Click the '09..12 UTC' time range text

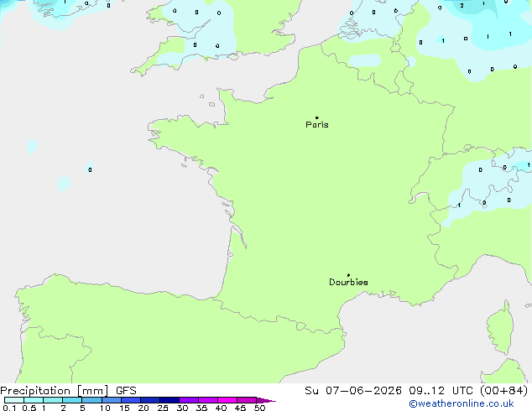click(441, 391)
